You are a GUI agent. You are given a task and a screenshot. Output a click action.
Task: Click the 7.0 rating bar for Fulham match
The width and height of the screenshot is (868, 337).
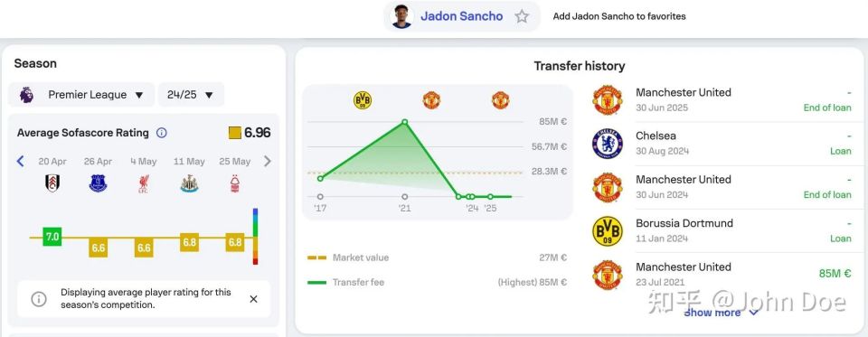click(x=52, y=237)
